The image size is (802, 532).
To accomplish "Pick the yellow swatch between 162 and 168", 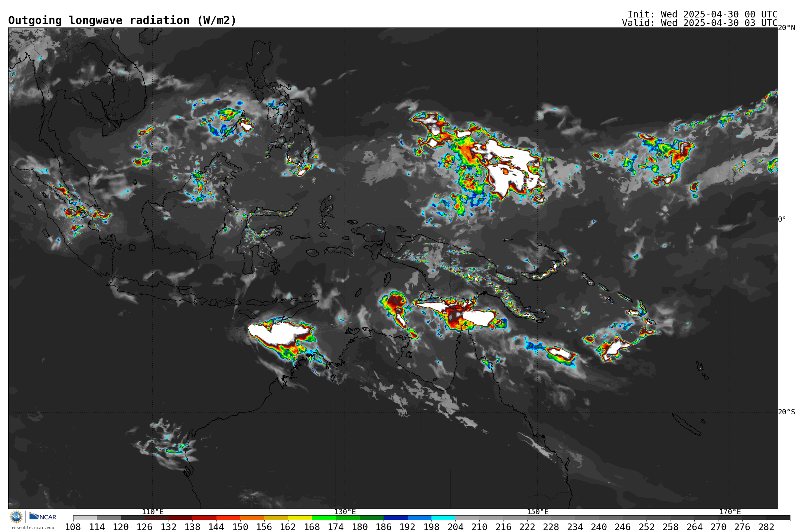I will pos(300,518).
